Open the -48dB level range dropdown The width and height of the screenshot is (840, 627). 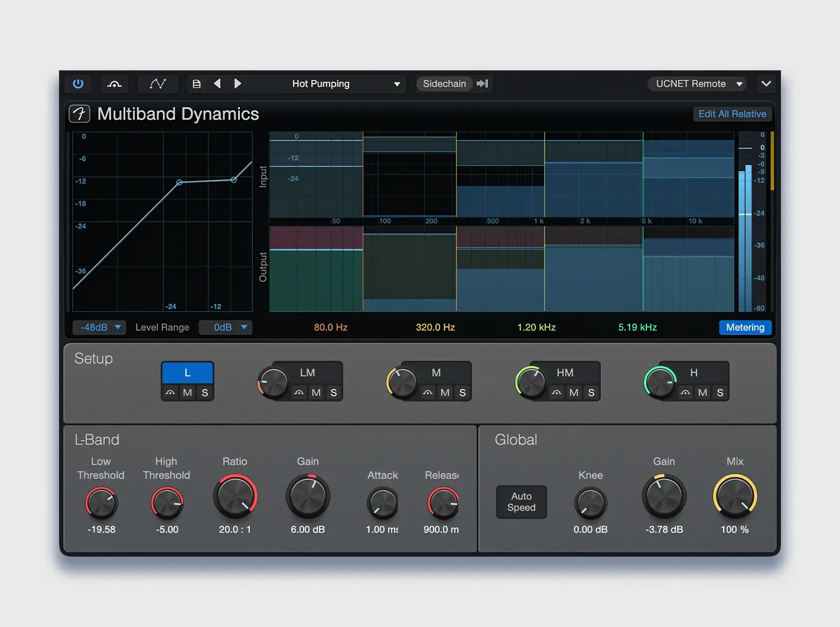tap(98, 327)
